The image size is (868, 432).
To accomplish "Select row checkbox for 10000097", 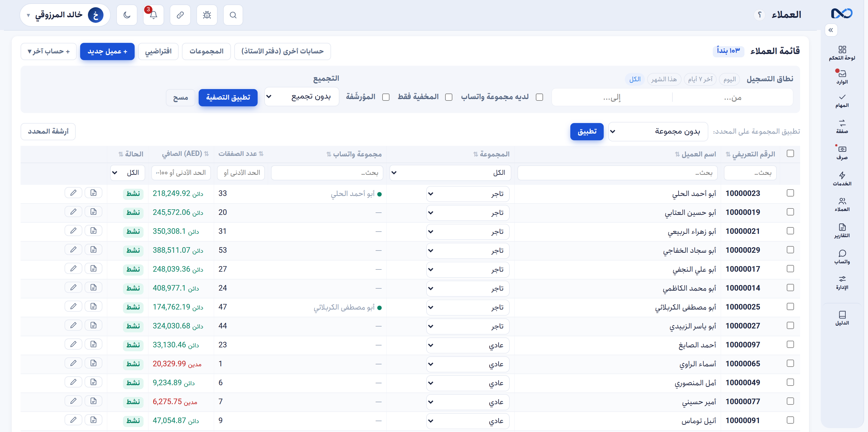I will click(790, 344).
